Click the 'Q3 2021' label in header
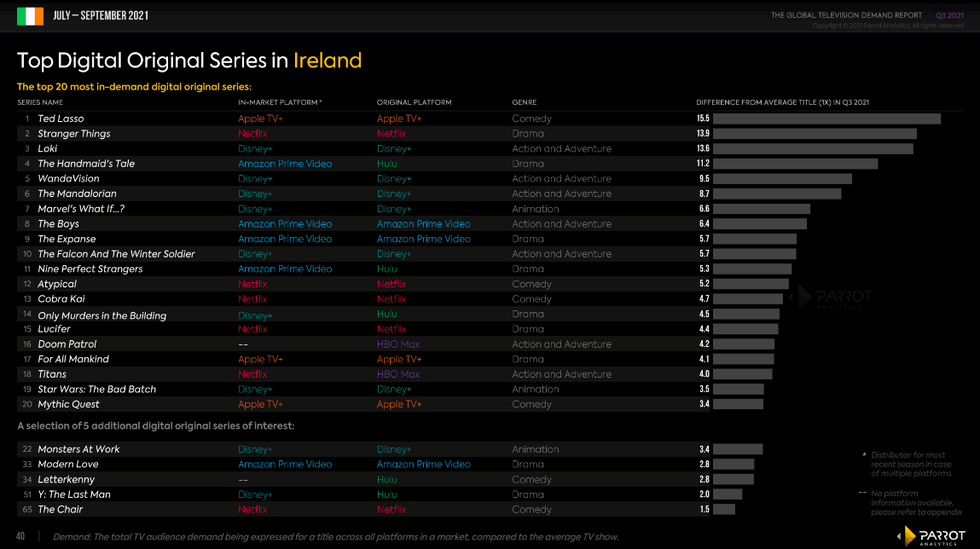 (949, 15)
